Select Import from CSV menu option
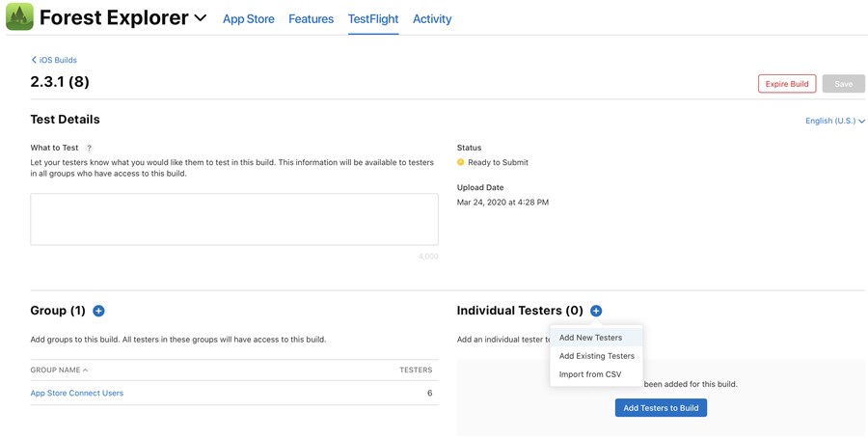This screenshot has width=868, height=438. 596,374
